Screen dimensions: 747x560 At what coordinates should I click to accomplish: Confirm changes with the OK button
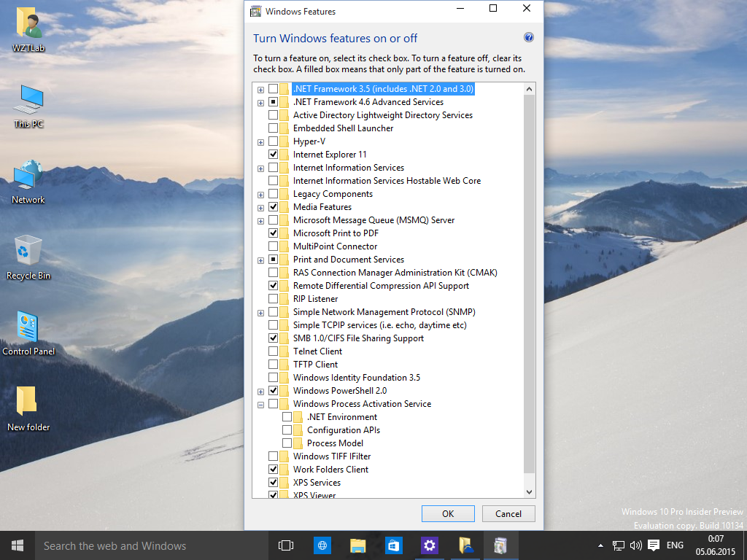(448, 514)
